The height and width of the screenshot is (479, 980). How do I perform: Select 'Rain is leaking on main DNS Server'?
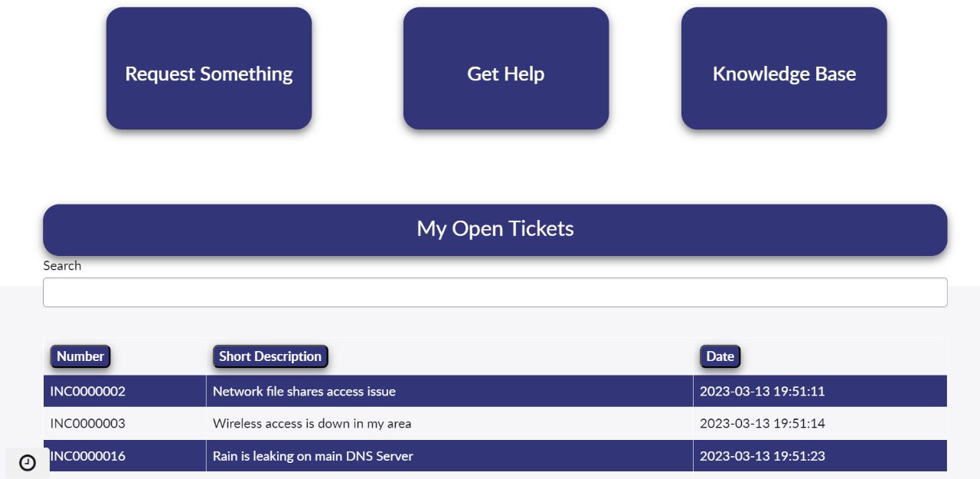coord(312,456)
